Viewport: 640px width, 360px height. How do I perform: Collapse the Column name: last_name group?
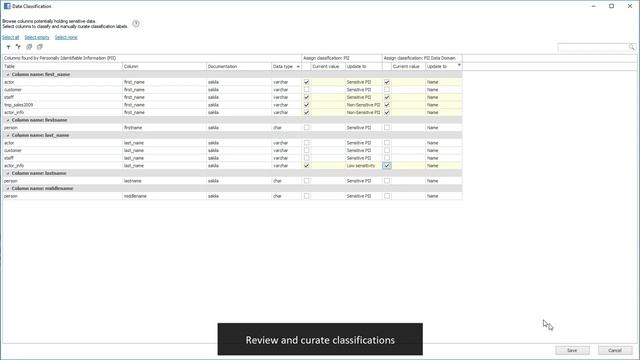point(8,136)
